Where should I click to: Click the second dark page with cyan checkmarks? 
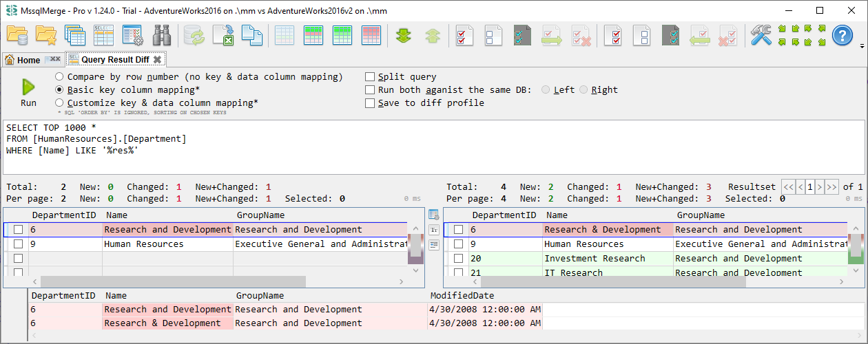pyautogui.click(x=670, y=35)
